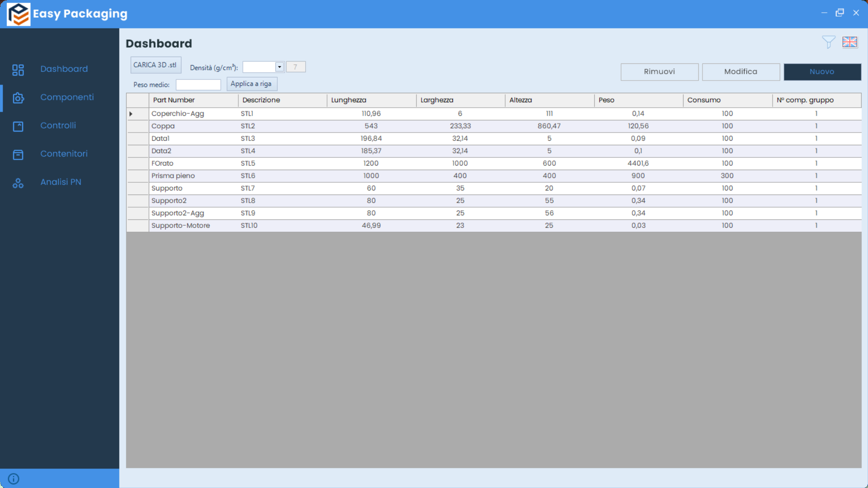Expand the Densità dropdown arrow
The image size is (868, 488).
point(279,67)
